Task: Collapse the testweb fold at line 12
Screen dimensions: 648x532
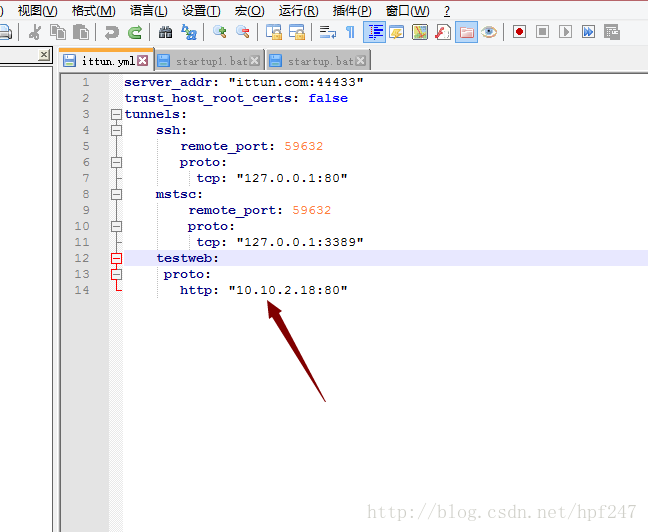Action: 116,258
